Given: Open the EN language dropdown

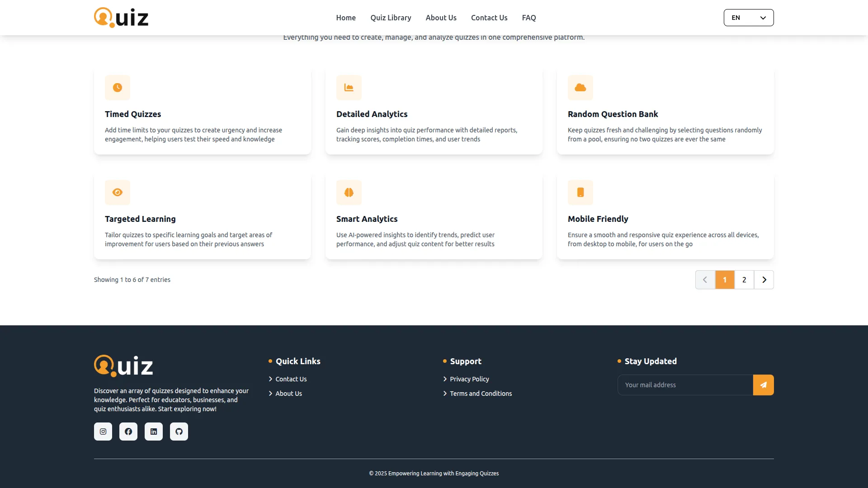Looking at the screenshot, I should tap(749, 18).
